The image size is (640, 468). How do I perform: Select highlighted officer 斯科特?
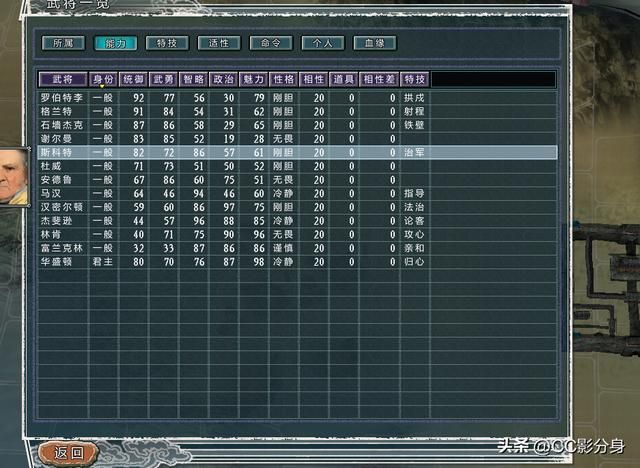(297, 153)
